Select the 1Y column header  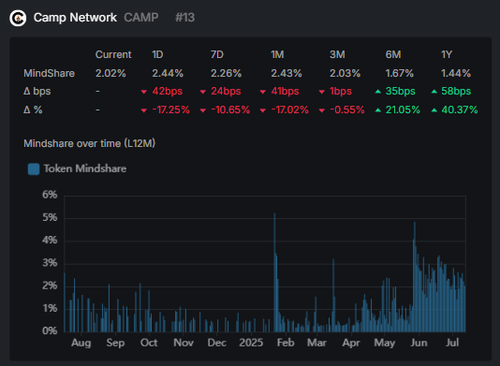pyautogui.click(x=447, y=54)
